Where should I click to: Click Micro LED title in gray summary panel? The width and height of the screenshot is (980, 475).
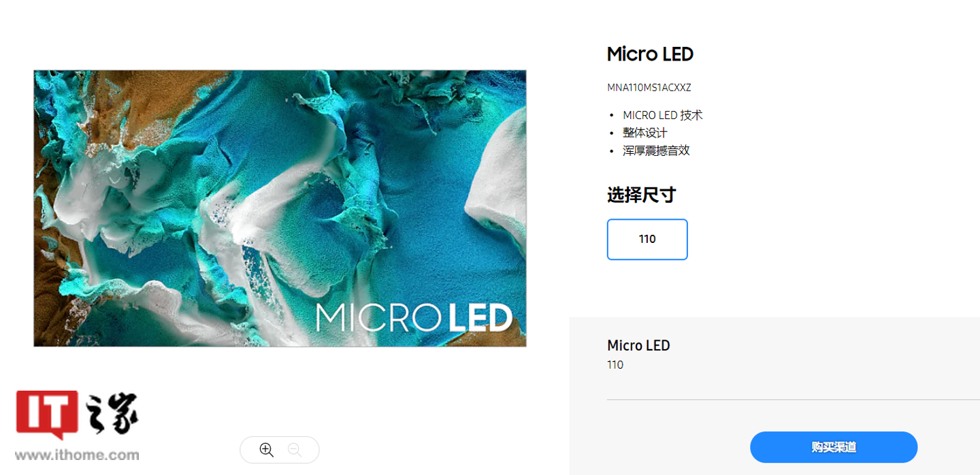pos(638,346)
